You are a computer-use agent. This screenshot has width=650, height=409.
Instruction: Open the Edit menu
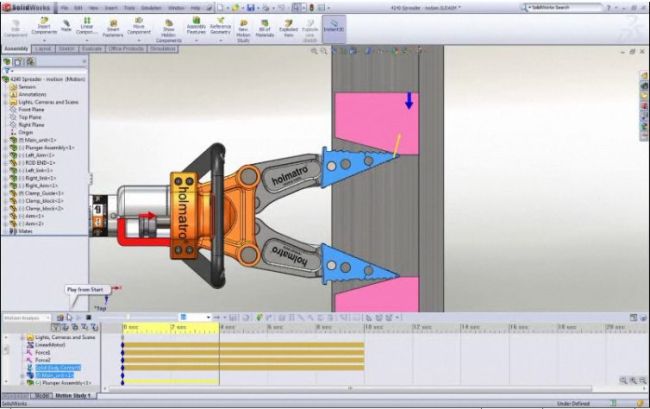click(78, 7)
